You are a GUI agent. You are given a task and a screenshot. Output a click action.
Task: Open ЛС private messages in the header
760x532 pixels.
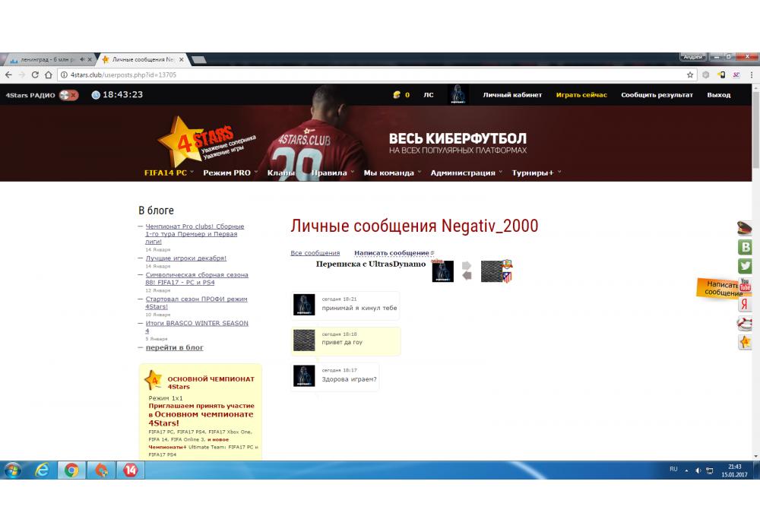(x=429, y=95)
